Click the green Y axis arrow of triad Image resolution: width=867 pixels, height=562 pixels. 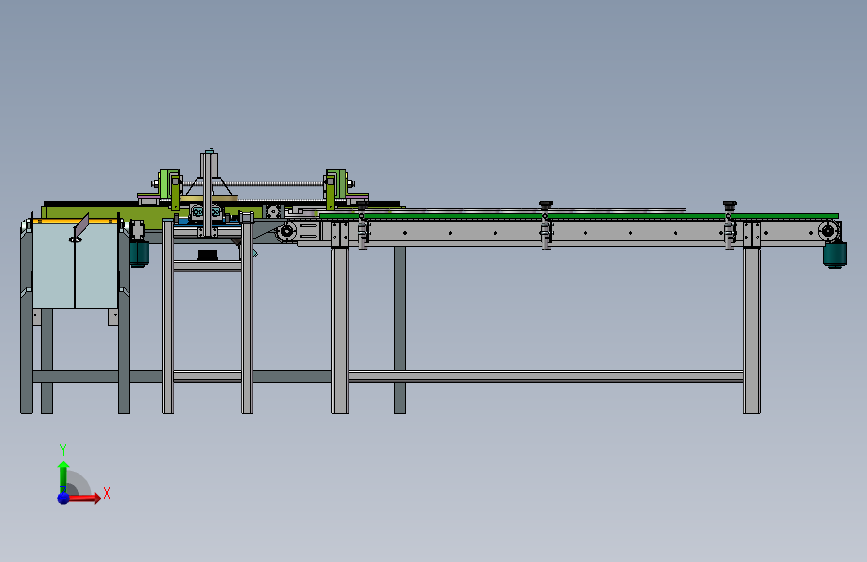(x=63, y=477)
